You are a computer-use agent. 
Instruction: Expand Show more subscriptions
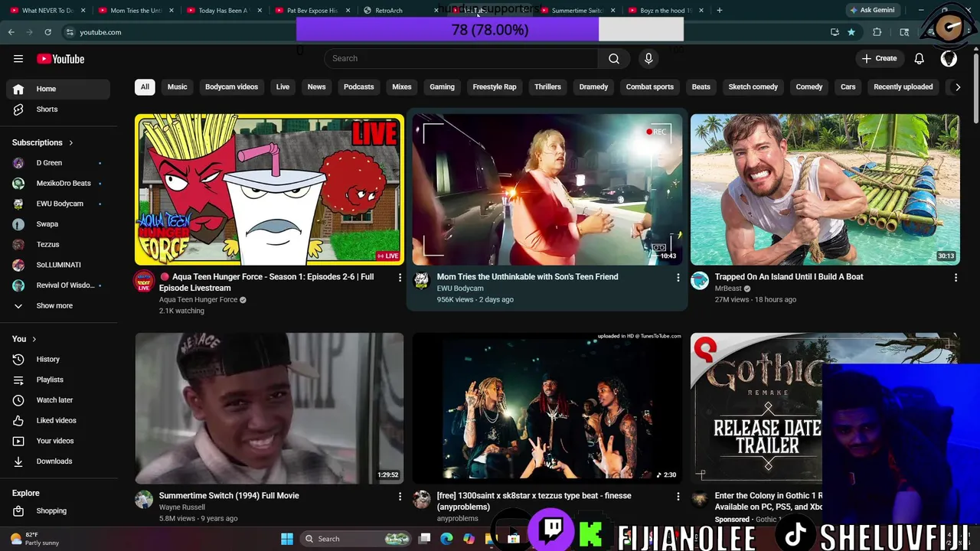click(x=54, y=306)
